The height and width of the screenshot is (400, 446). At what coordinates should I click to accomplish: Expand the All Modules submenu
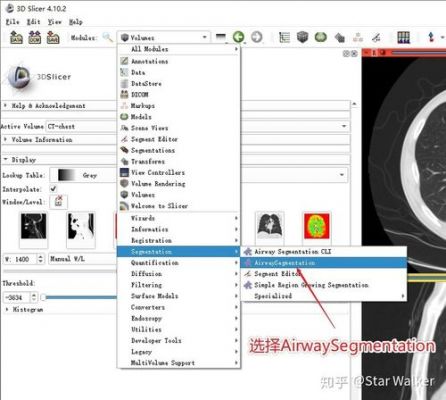click(x=179, y=49)
